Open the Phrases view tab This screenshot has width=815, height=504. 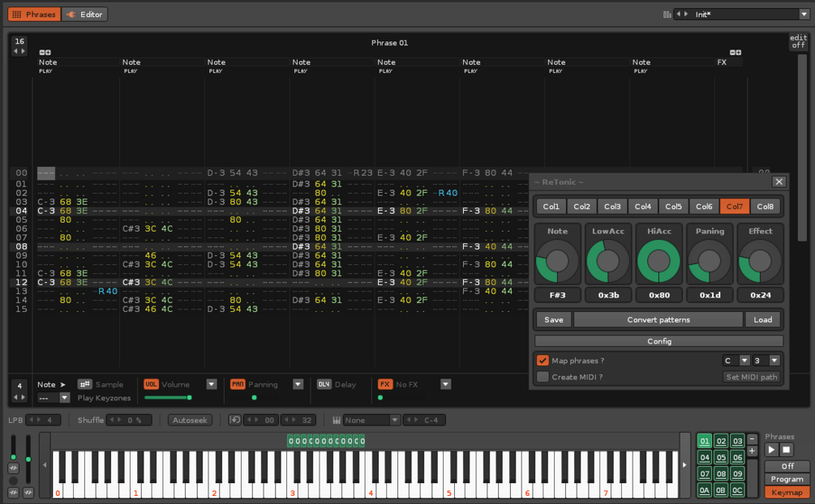[x=34, y=15]
